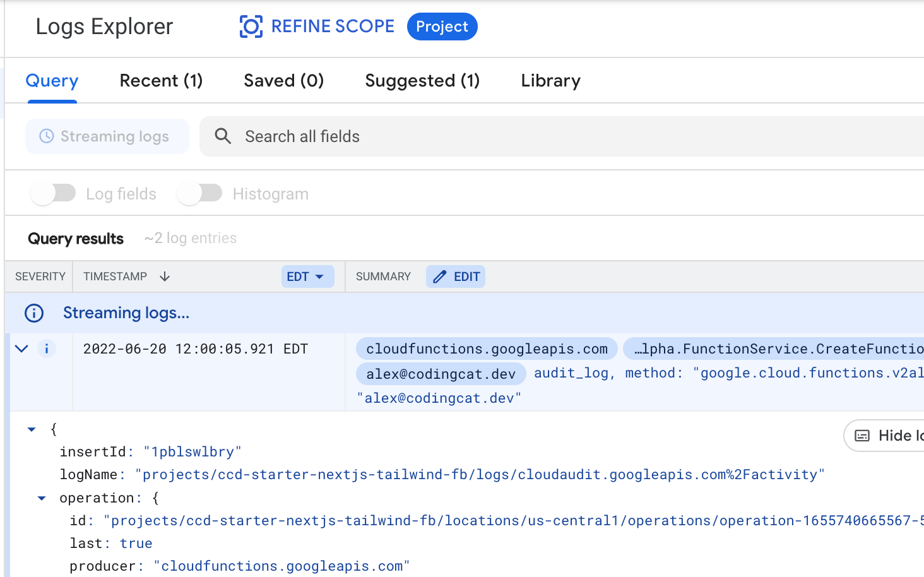This screenshot has width=924, height=577.
Task: Open the Suggested (1) tab
Action: [422, 81]
